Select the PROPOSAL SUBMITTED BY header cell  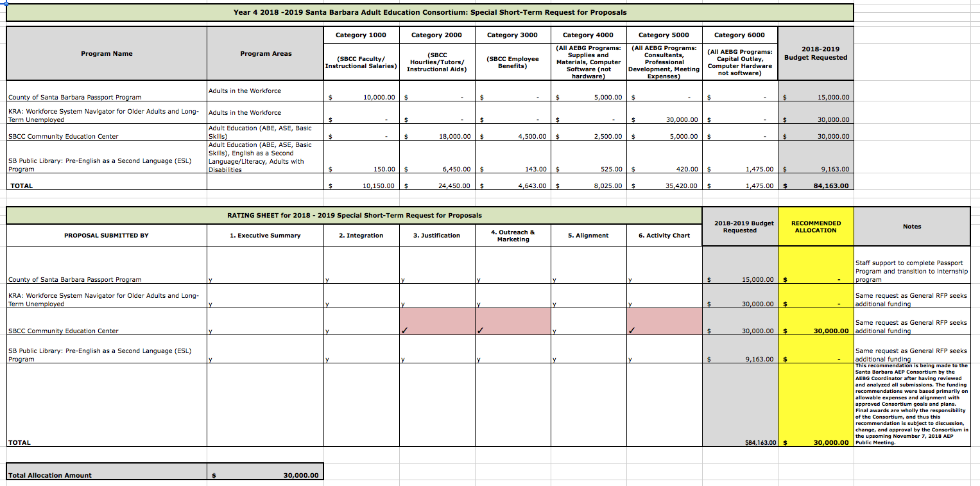pyautogui.click(x=107, y=236)
